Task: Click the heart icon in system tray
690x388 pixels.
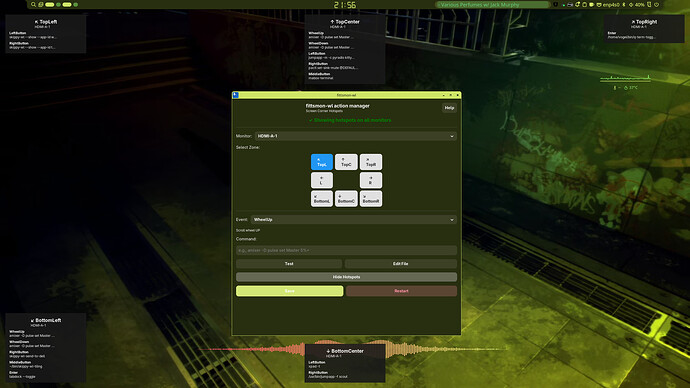Action: tap(657, 5)
